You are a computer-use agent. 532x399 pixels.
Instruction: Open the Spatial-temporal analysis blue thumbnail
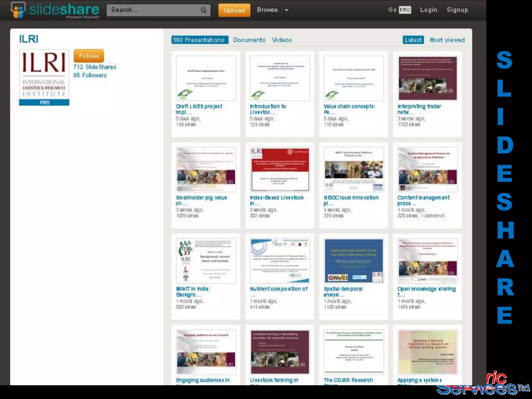[354, 261]
